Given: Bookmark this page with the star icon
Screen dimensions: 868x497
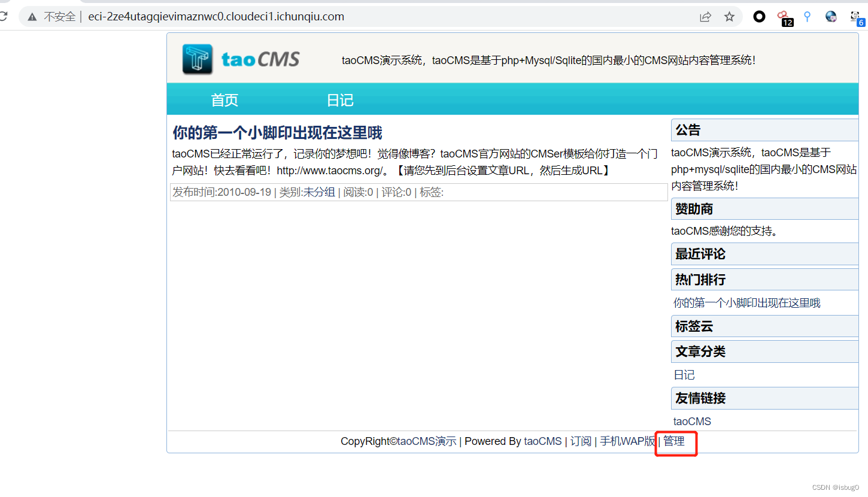Looking at the screenshot, I should [729, 17].
